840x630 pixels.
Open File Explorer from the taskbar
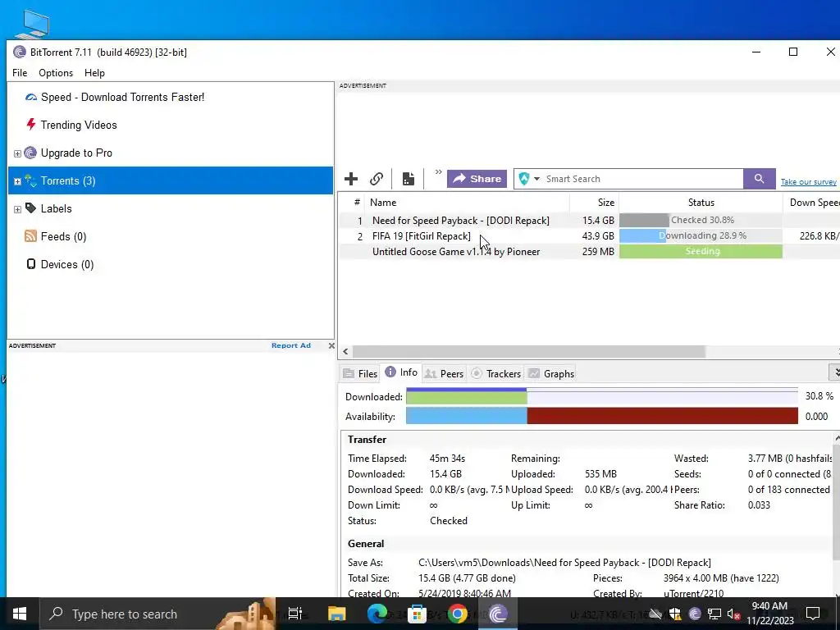pos(337,614)
